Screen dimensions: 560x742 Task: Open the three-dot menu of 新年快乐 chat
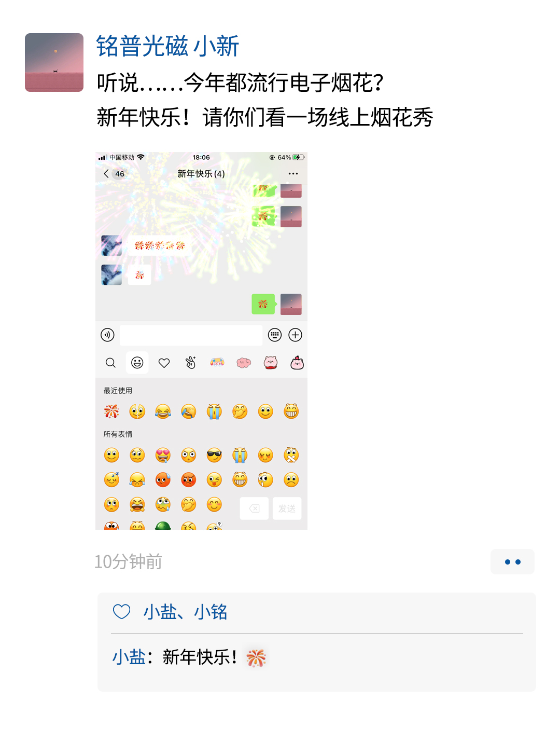click(x=293, y=174)
